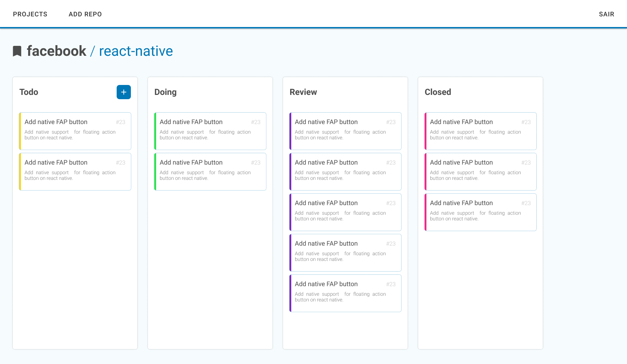627x364 pixels.
Task: Click the react-native repository link
Action: (136, 51)
